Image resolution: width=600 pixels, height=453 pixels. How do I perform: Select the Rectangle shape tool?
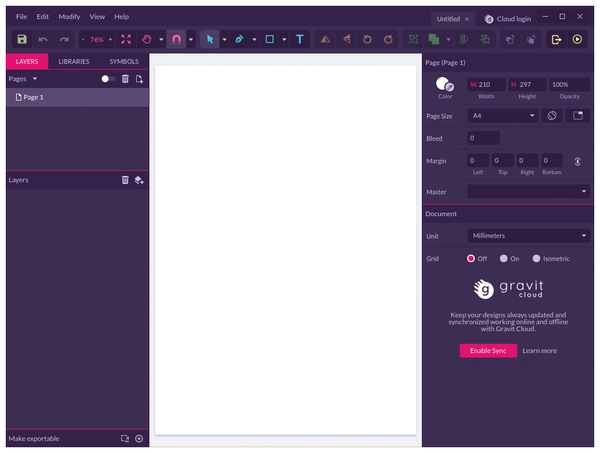tap(270, 39)
